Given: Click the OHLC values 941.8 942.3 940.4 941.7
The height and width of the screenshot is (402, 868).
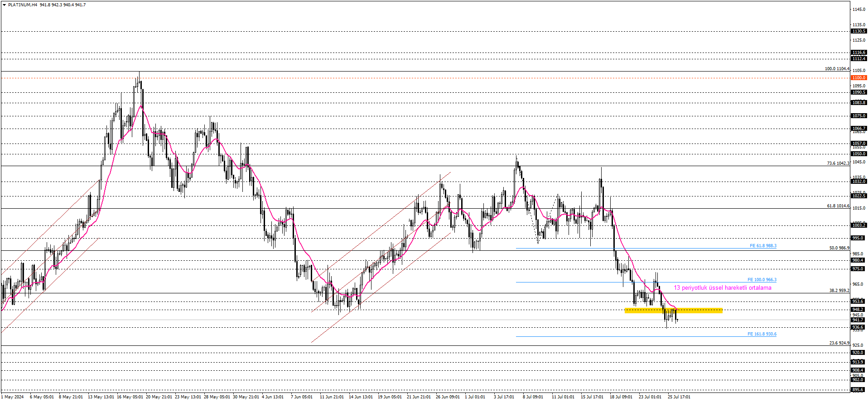Looking at the screenshot, I should (x=63, y=5).
